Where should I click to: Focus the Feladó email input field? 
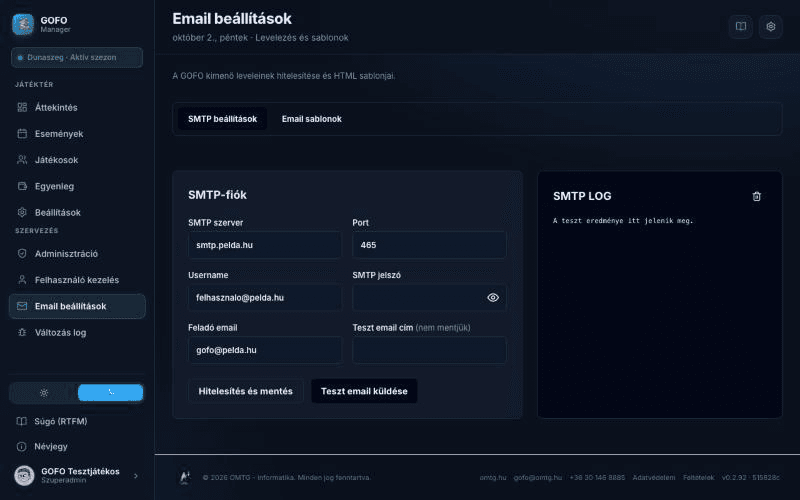click(265, 350)
